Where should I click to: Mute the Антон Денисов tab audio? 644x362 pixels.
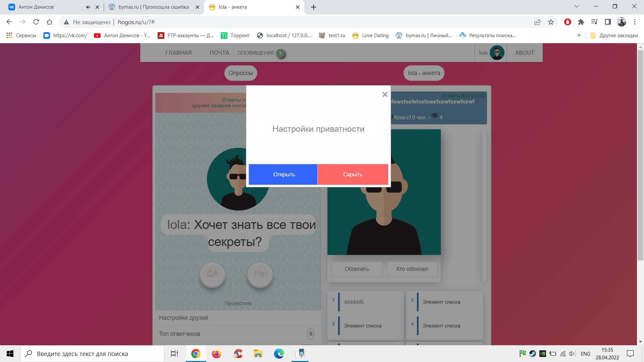pyautogui.click(x=88, y=7)
